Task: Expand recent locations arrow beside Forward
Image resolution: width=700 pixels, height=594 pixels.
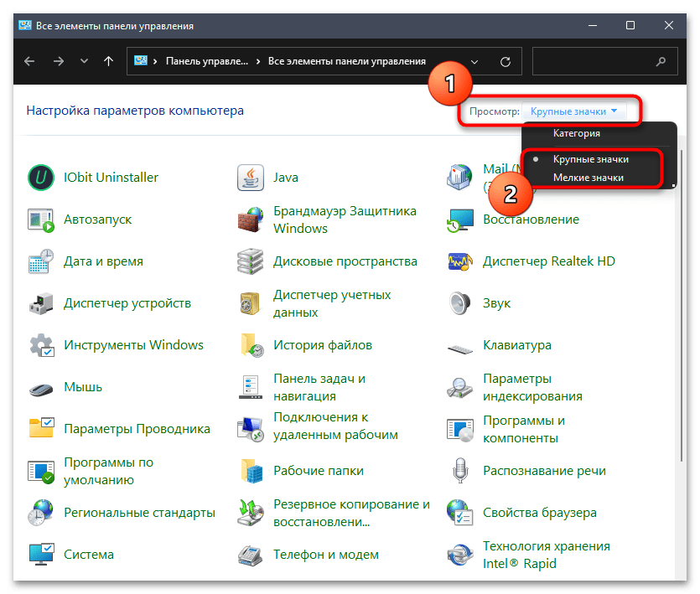Action: pyautogui.click(x=83, y=61)
